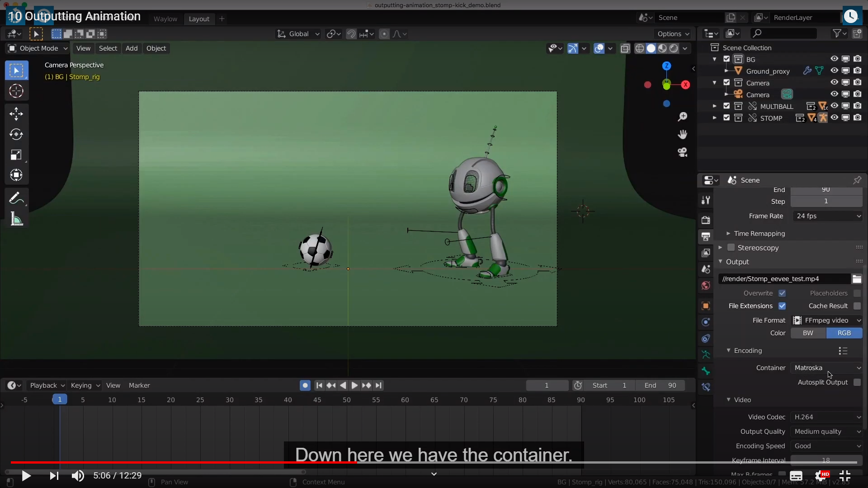Open the Render properties tab
Screen dimensions: 868x488
[706, 220]
